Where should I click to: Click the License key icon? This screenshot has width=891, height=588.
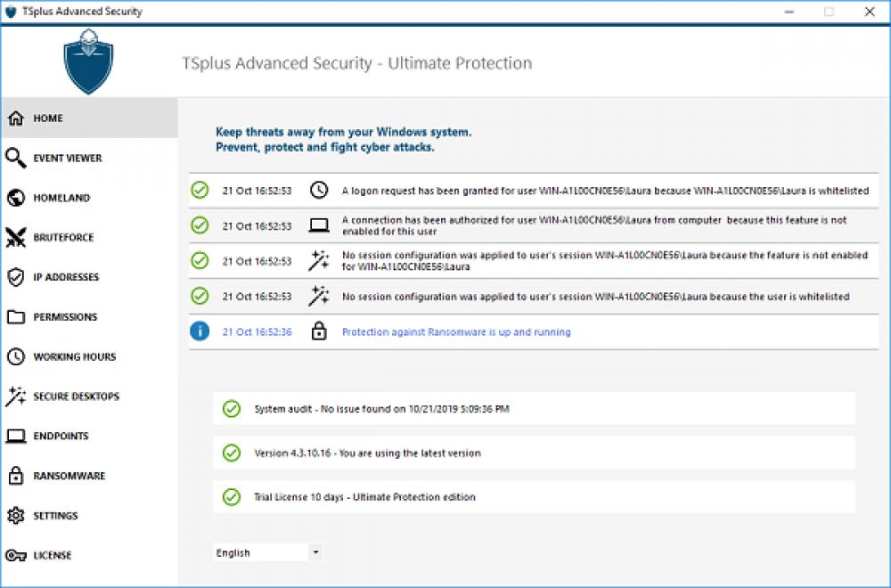tap(15, 554)
